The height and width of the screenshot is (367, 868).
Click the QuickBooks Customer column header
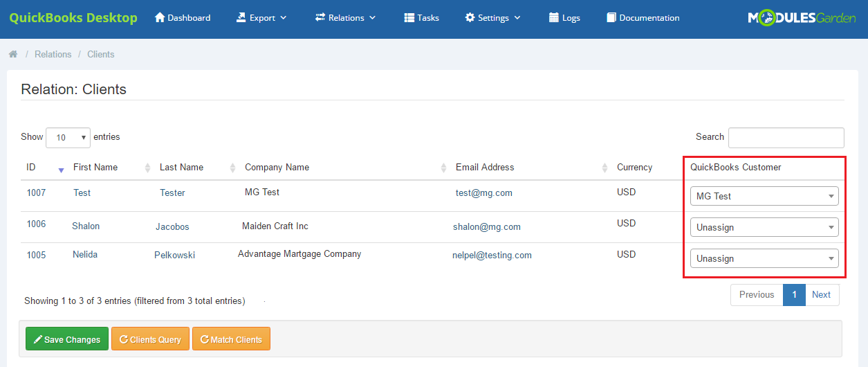click(x=735, y=167)
